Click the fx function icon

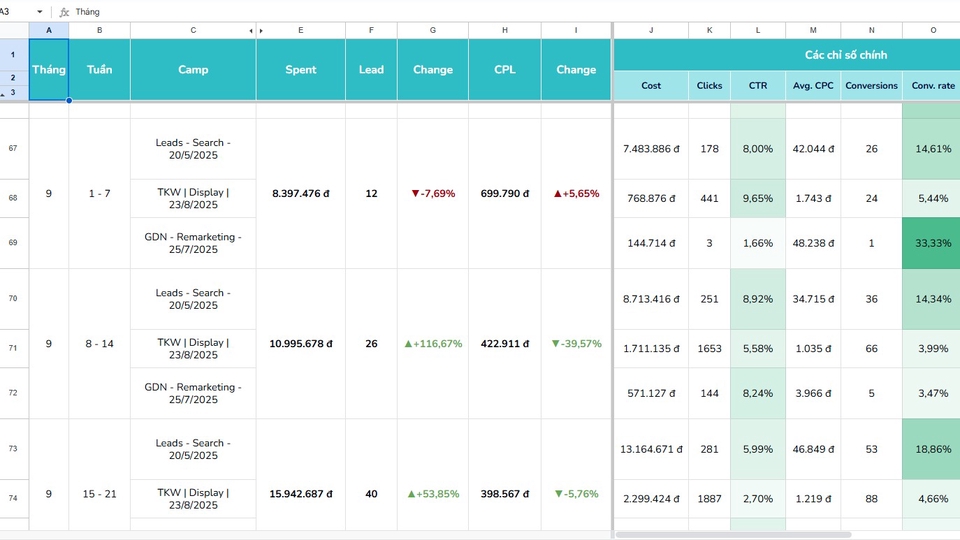(64, 12)
